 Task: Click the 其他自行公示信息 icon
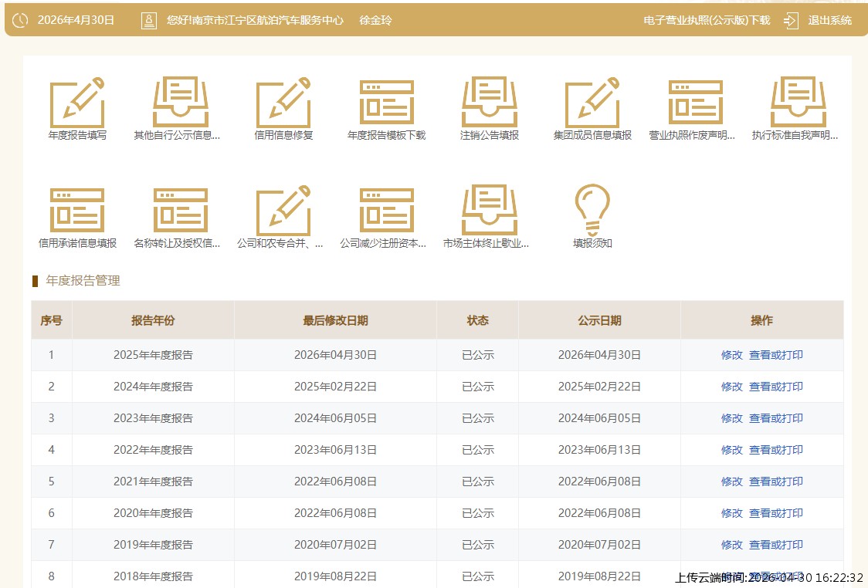180,103
